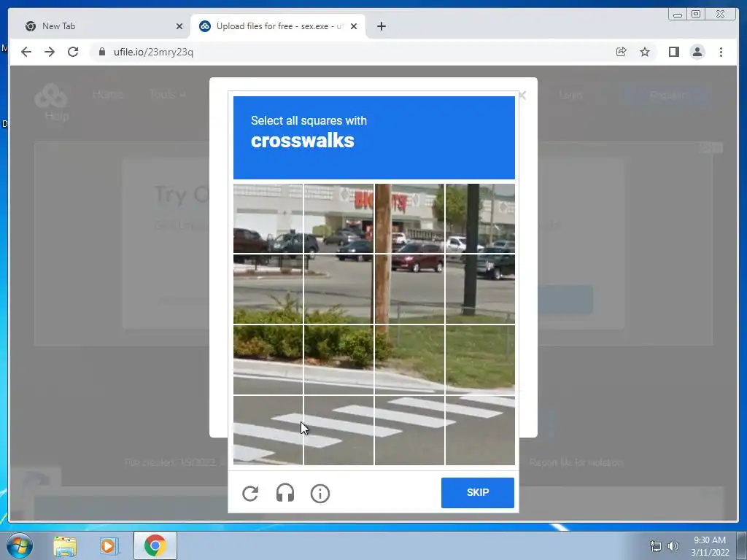This screenshot has height=560, width=747.
Task: Expand the dimmed Tools menu on ufile
Action: point(167,94)
